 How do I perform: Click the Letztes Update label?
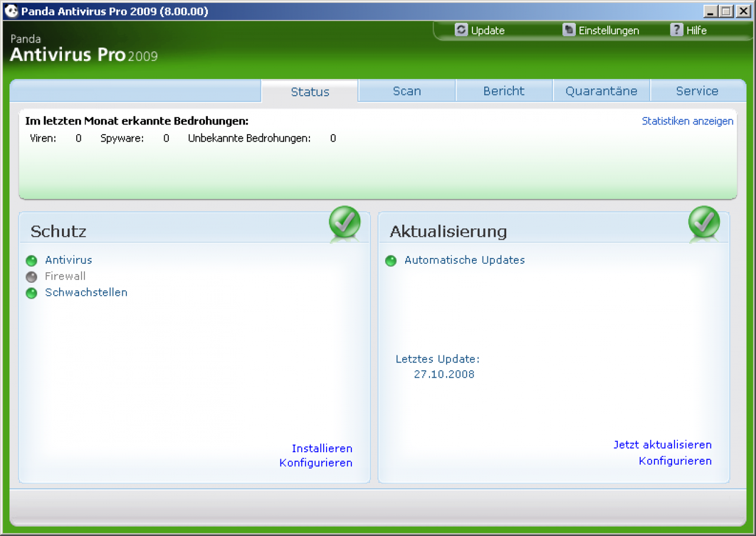[438, 359]
